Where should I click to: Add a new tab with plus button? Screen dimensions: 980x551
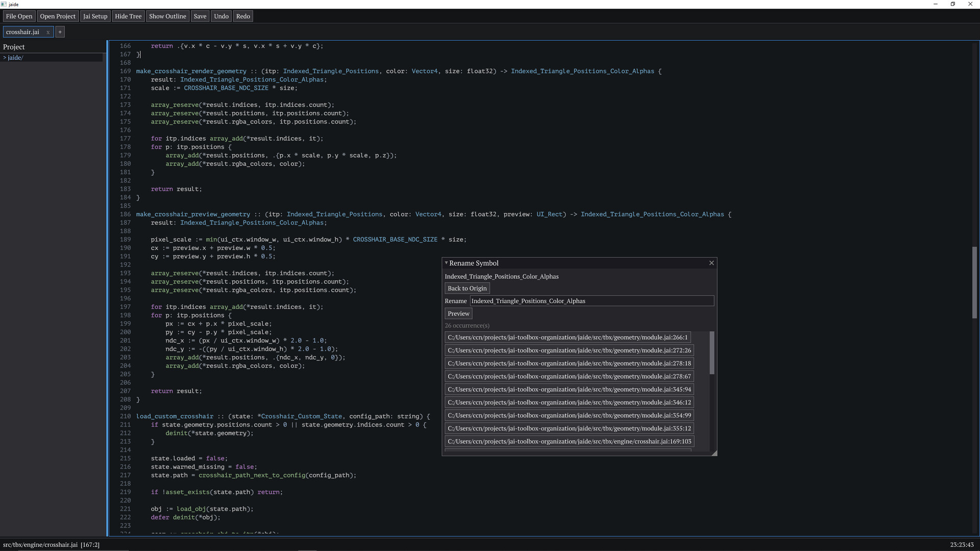click(60, 32)
